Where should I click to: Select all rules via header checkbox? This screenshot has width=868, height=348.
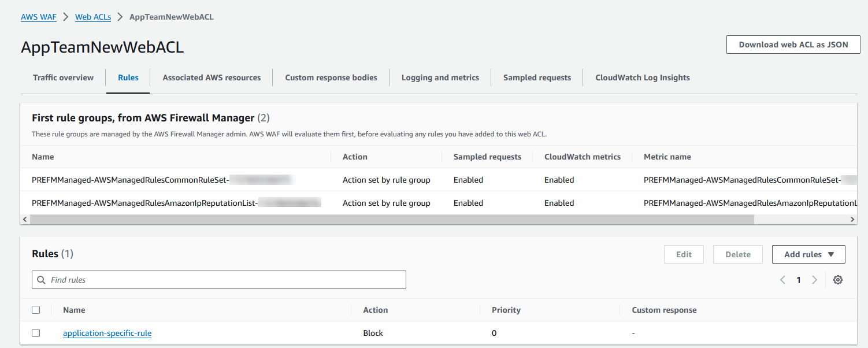36,309
